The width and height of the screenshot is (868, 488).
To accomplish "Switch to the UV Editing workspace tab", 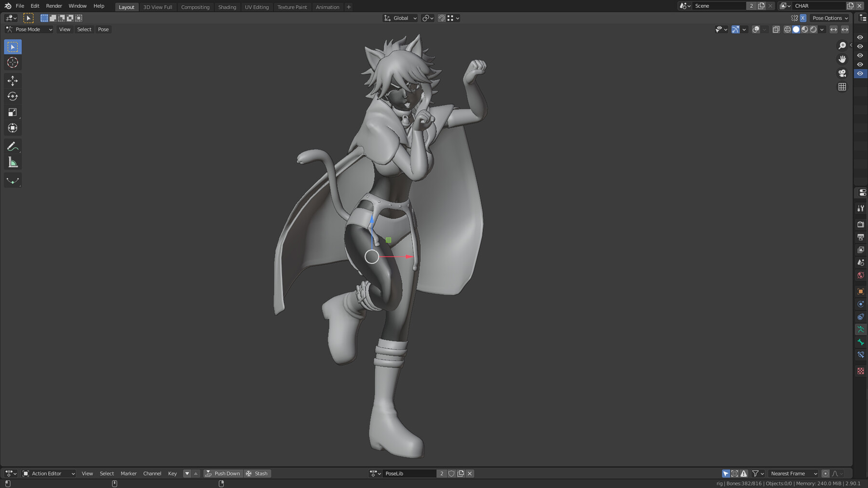I will coord(257,7).
